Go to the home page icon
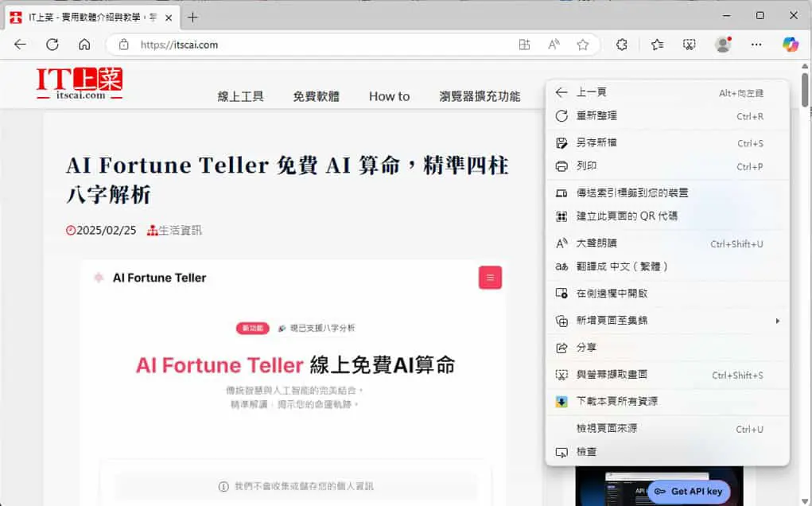Viewport: 812px width, 506px height. 84,45
